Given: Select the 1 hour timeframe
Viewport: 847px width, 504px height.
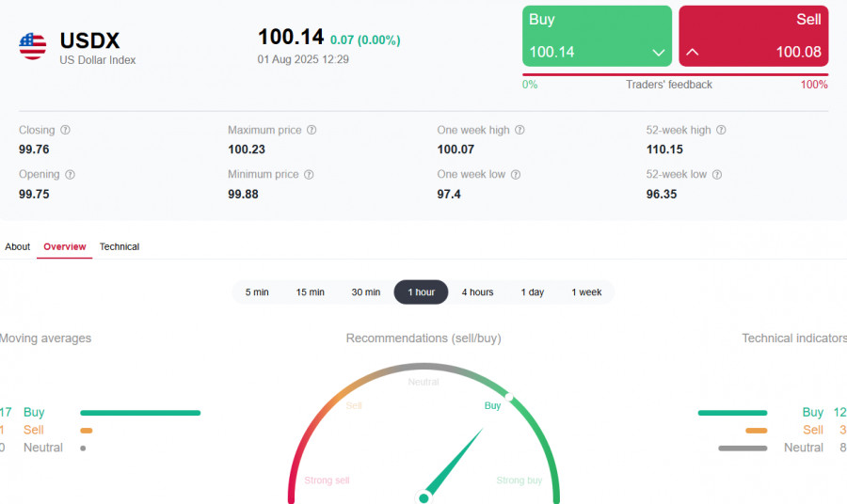Looking at the screenshot, I should pos(421,291).
